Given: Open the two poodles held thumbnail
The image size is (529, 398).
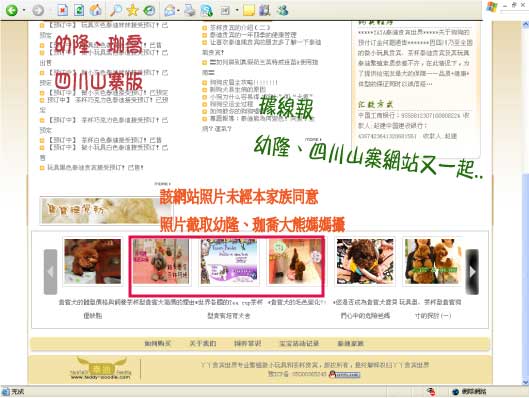Looking at the screenshot, I should [433, 261].
